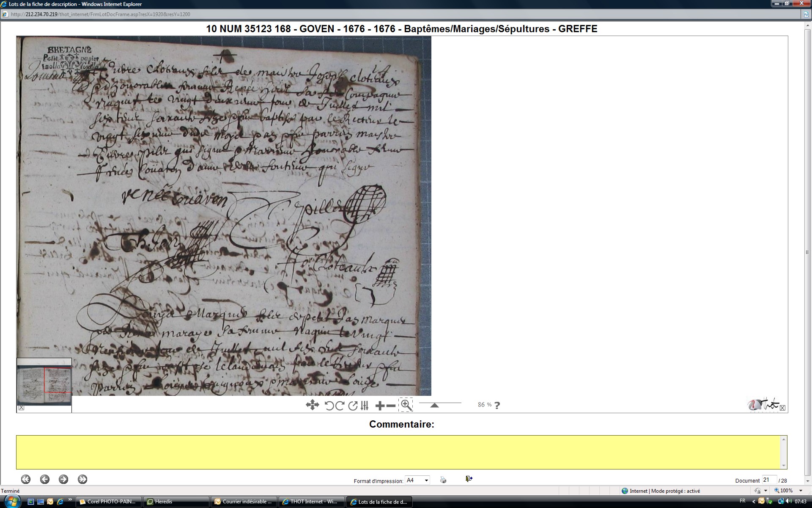This screenshot has height=508, width=812.
Task: Rotate the image counterclockwise
Action: coord(329,406)
